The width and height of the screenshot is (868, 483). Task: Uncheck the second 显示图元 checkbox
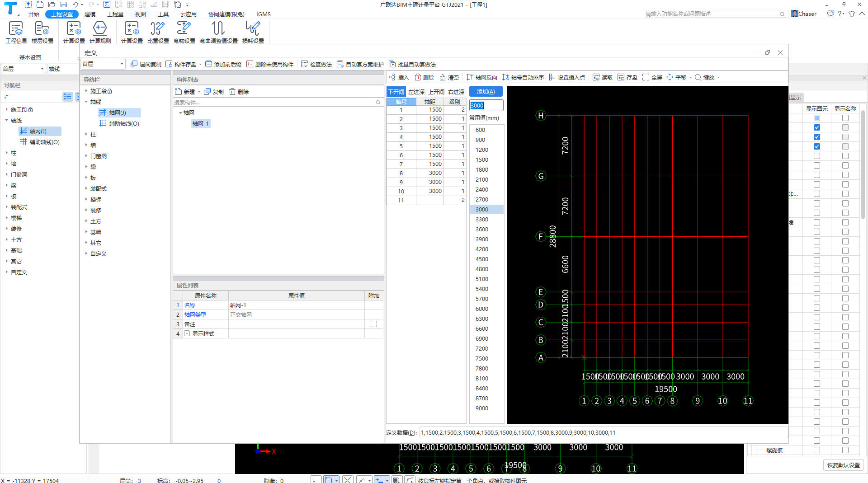pos(817,127)
